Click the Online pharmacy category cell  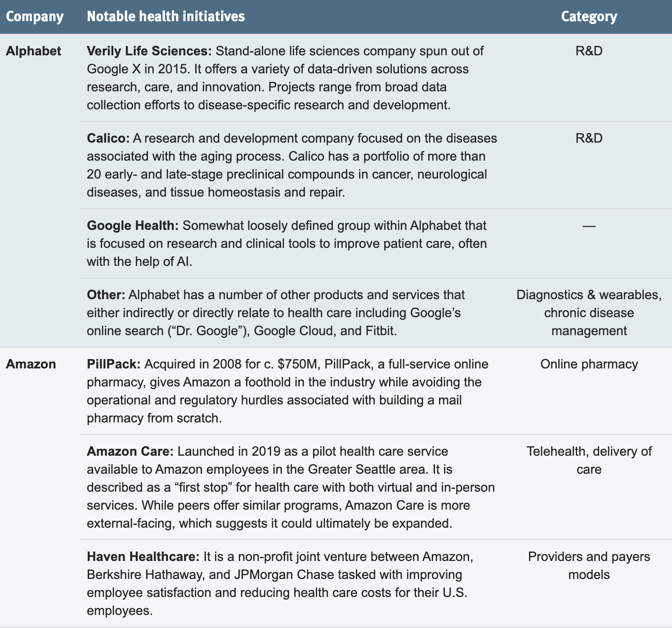pyautogui.click(x=589, y=364)
